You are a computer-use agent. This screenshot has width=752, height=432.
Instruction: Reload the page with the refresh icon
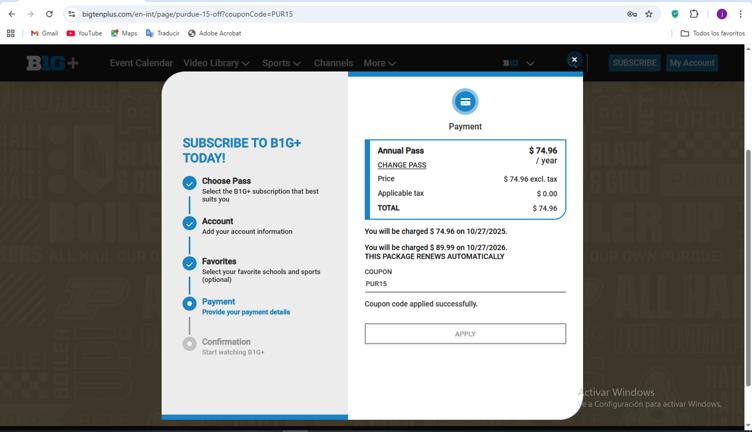(49, 14)
